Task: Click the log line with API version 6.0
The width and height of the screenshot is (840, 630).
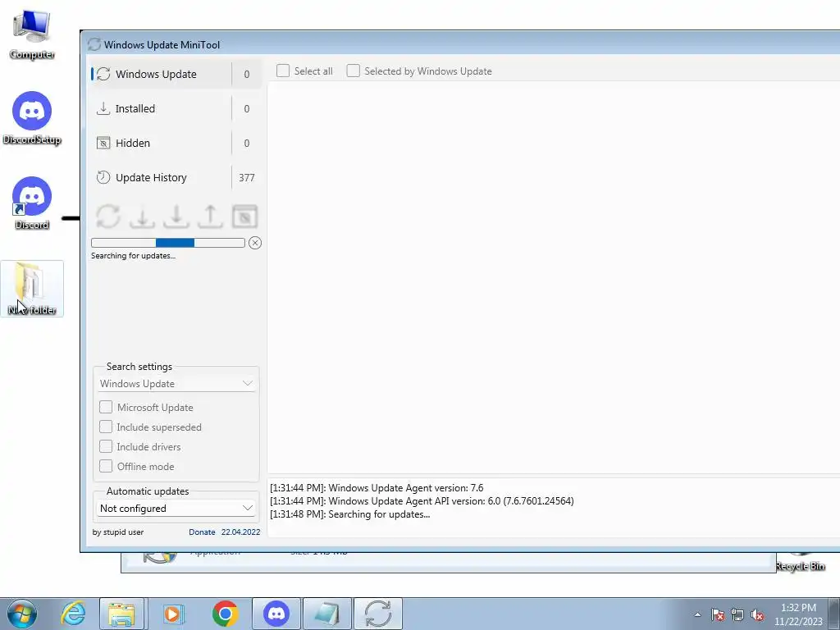Action: (422, 501)
